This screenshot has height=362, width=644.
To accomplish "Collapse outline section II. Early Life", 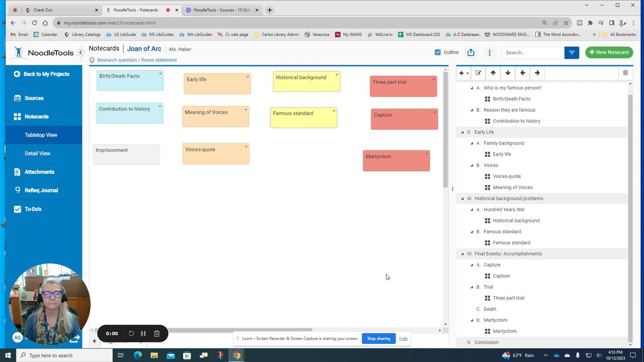I will 462,132.
